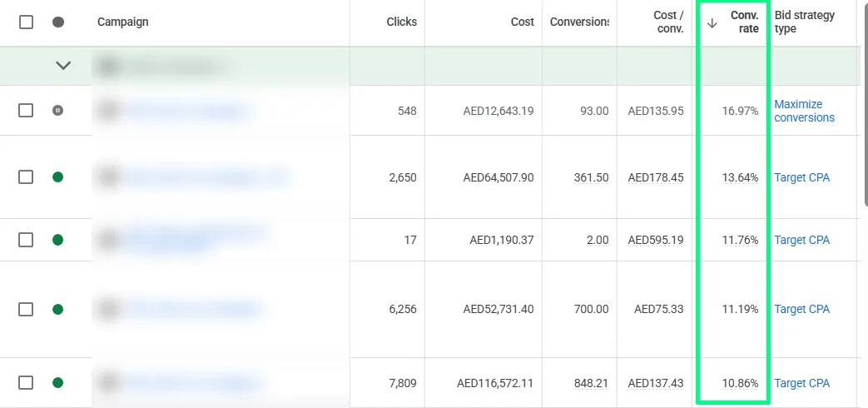This screenshot has width=868, height=408.
Task: Click paused status icon of 548-click campaign
Action: click(58, 110)
